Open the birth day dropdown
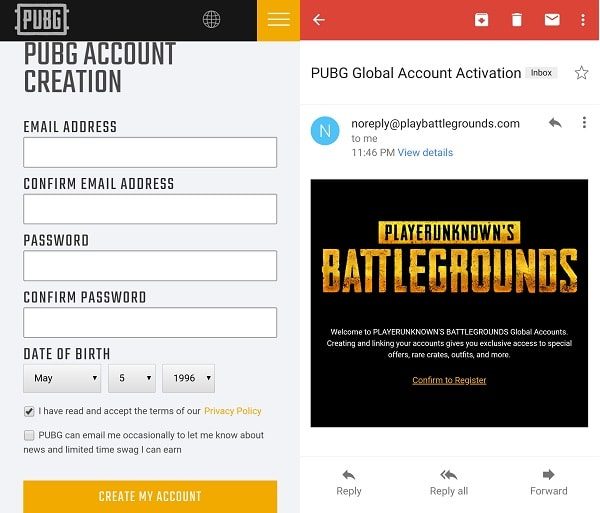This screenshot has height=513, width=600. click(x=132, y=378)
